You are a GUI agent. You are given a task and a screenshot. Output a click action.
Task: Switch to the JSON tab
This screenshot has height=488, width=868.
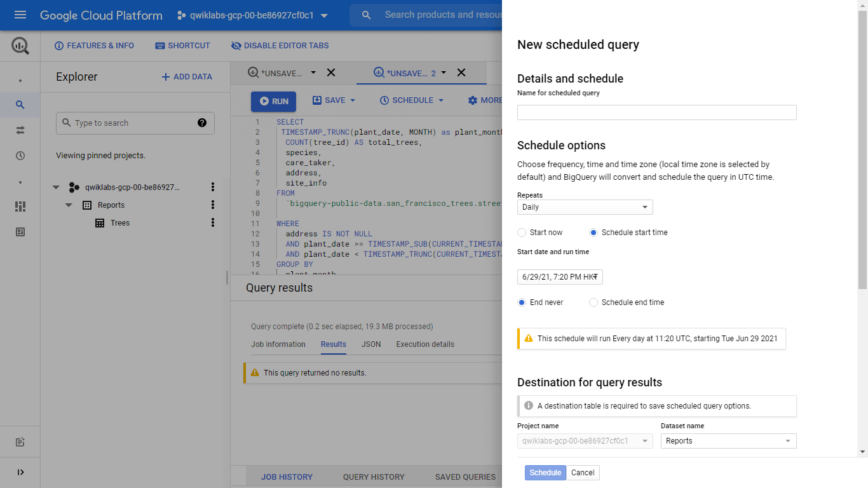pyautogui.click(x=371, y=344)
